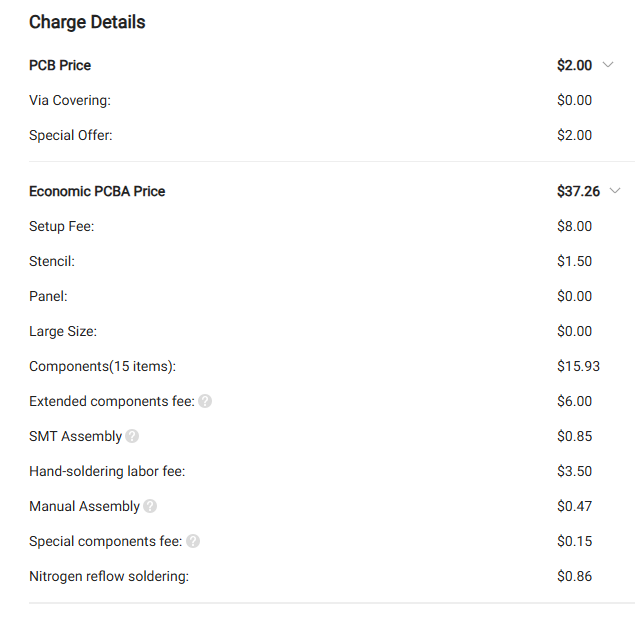Select the $2.00 PCB Price total
The width and height of the screenshot is (635, 618).
(574, 65)
